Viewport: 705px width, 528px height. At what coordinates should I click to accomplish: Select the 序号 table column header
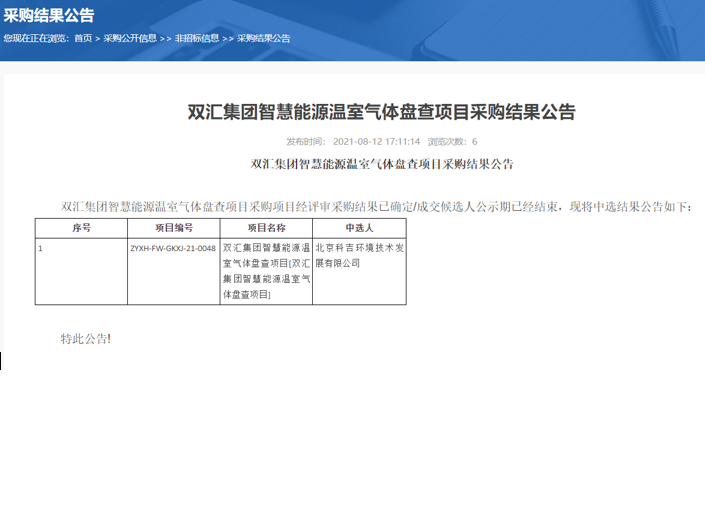[81, 229]
